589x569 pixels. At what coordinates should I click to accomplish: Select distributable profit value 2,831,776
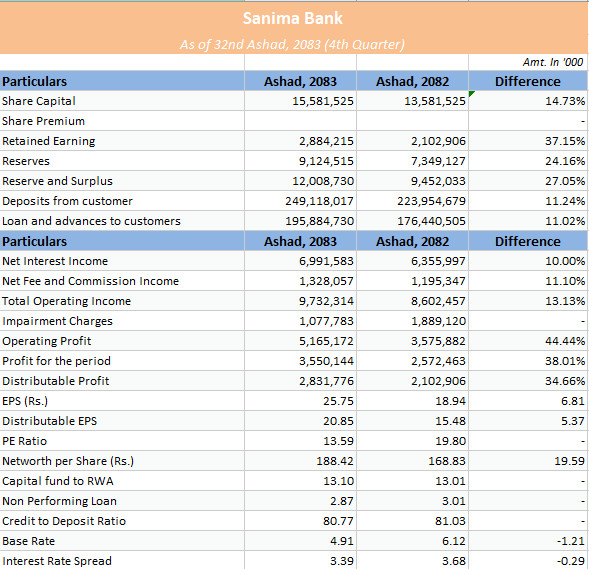[x=326, y=381]
